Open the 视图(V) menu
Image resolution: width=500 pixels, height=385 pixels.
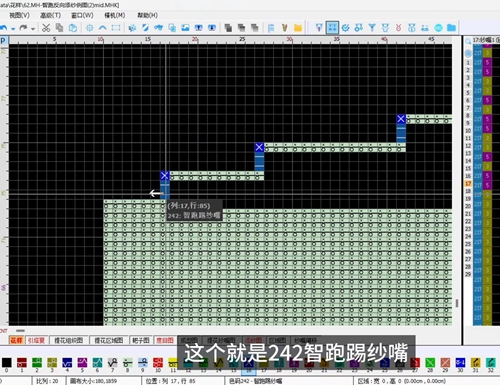(19, 15)
